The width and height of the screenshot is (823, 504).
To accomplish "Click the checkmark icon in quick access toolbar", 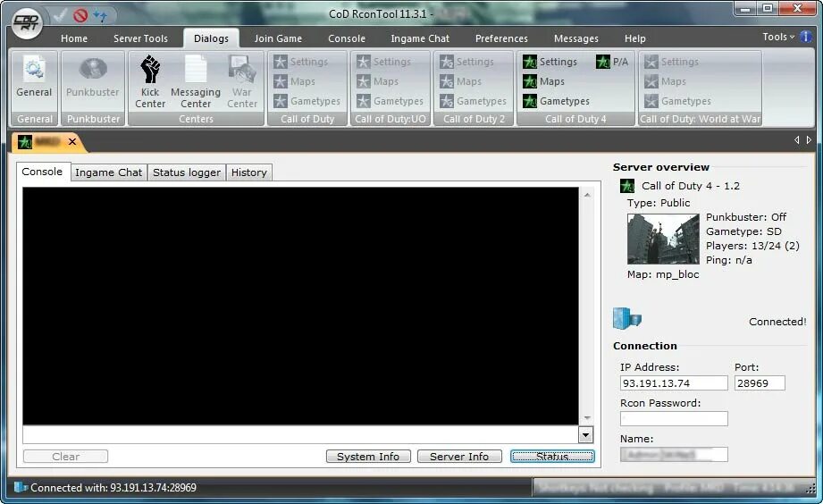I will click(x=59, y=15).
